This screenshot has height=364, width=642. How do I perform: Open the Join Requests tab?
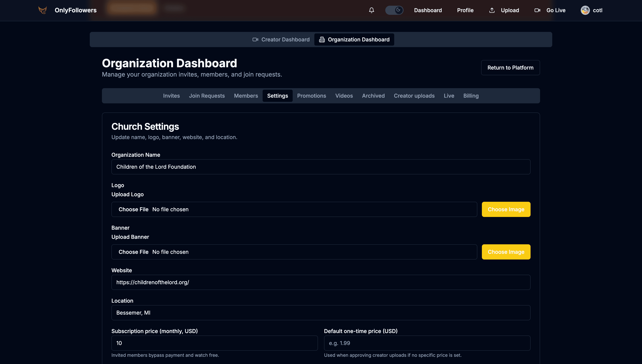pos(207,96)
